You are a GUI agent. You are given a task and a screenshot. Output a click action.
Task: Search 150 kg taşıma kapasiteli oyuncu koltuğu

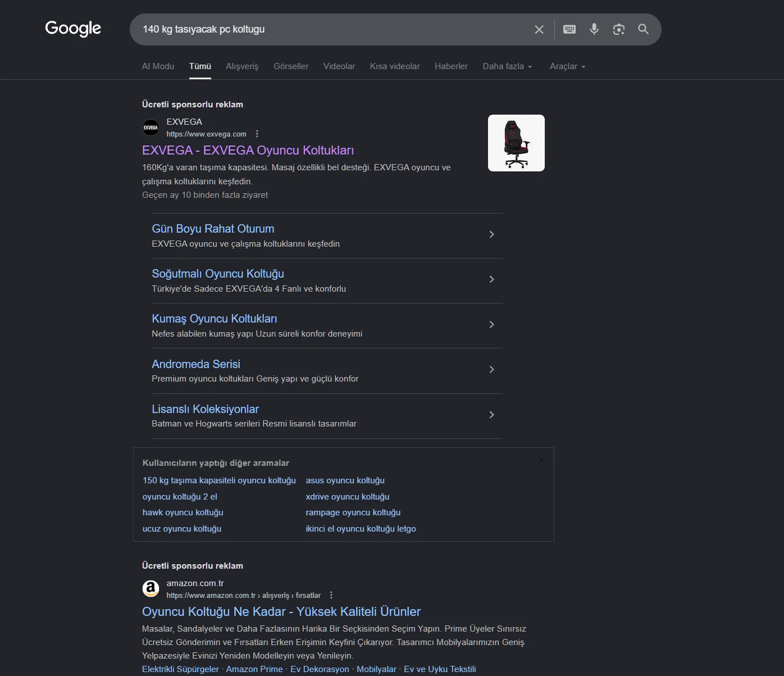219,480
